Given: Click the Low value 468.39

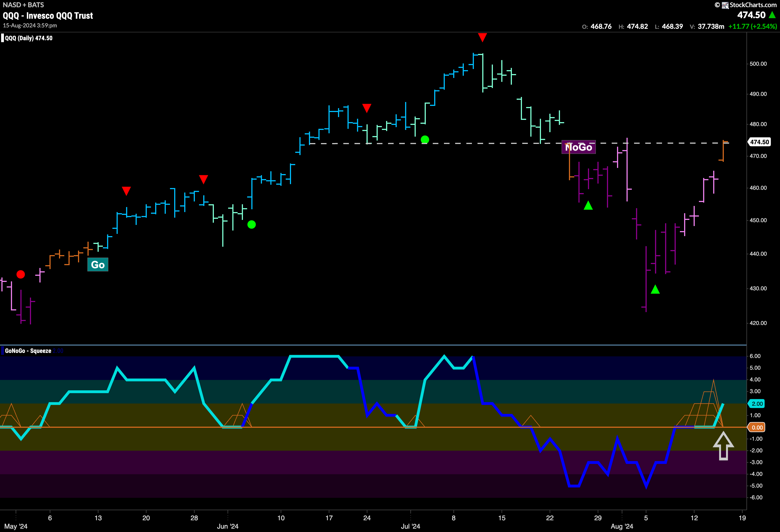Looking at the screenshot, I should tap(672, 26).
